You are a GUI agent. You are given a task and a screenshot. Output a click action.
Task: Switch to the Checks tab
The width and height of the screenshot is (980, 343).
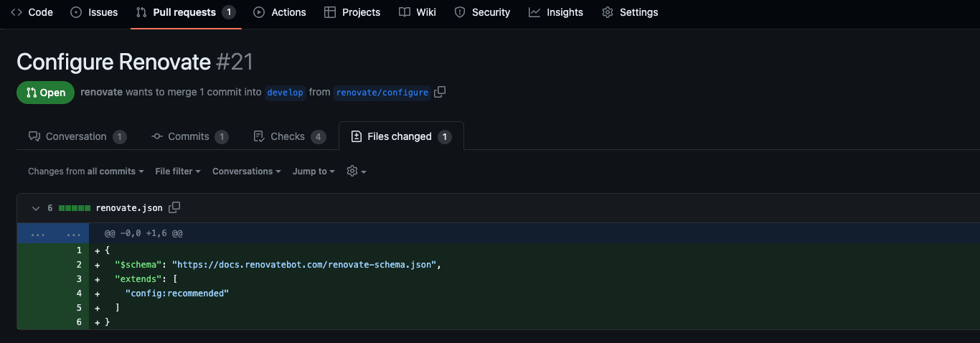(289, 136)
